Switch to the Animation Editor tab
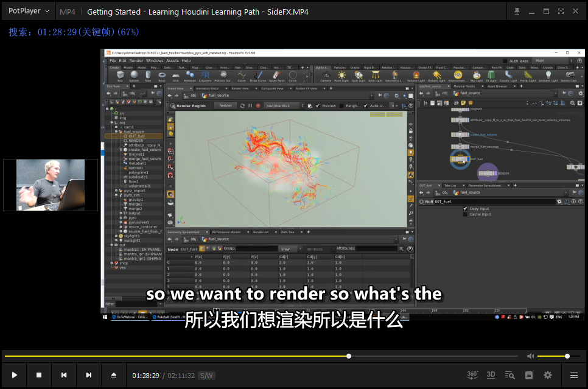This screenshot has width=588, height=389. 207,88
